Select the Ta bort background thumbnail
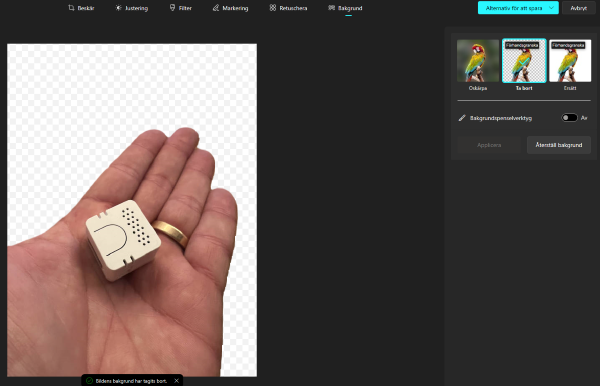600x386 pixels. click(x=524, y=60)
